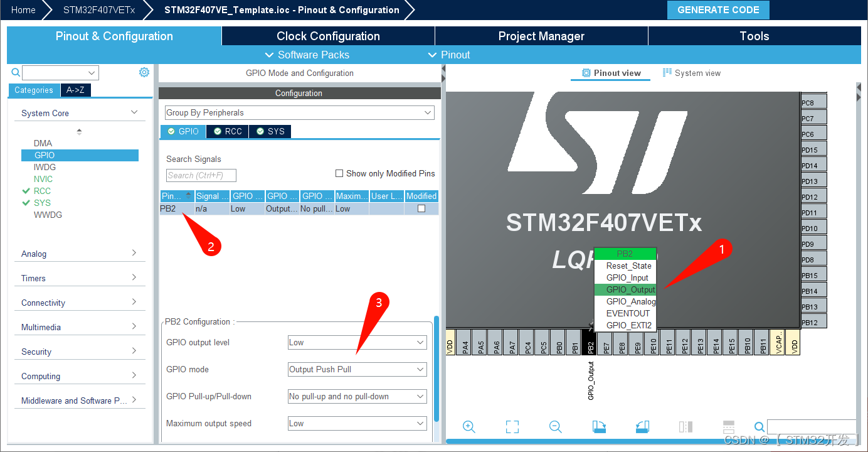Image resolution: width=868 pixels, height=452 pixels.
Task: Choose GPIO_Output in PB2 pin menu
Action: (625, 290)
